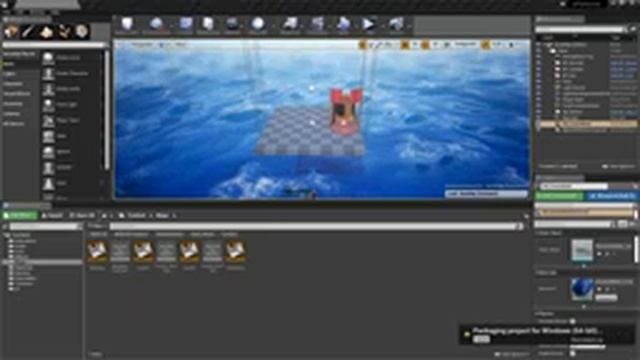Open the Content toolbar button
640x360 pixels.
click(186, 25)
